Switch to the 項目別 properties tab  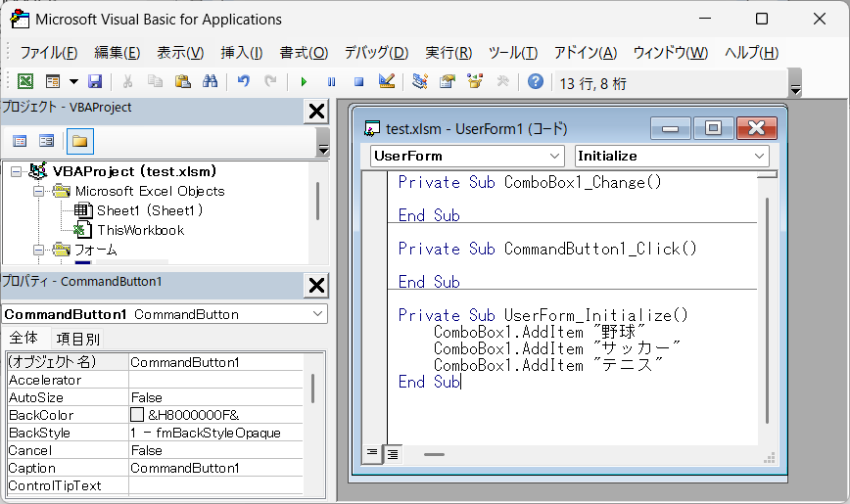(x=77, y=340)
